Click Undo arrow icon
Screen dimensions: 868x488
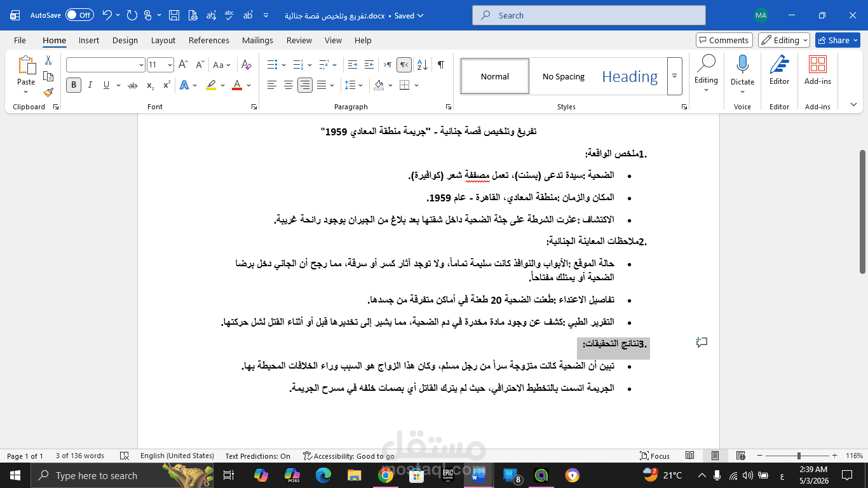[x=107, y=15]
